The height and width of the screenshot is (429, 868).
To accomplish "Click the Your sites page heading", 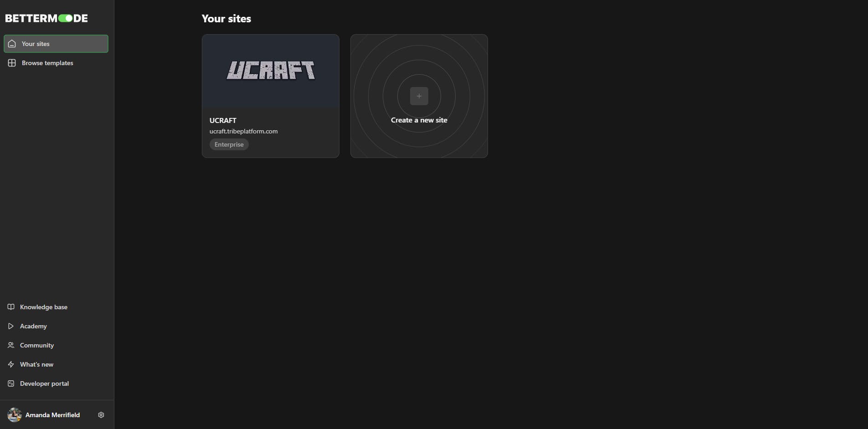I will click(226, 19).
